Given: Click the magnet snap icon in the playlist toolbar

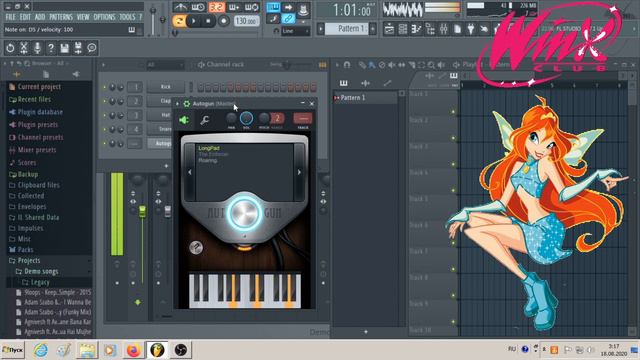Looking at the screenshot, I should click(x=347, y=64).
